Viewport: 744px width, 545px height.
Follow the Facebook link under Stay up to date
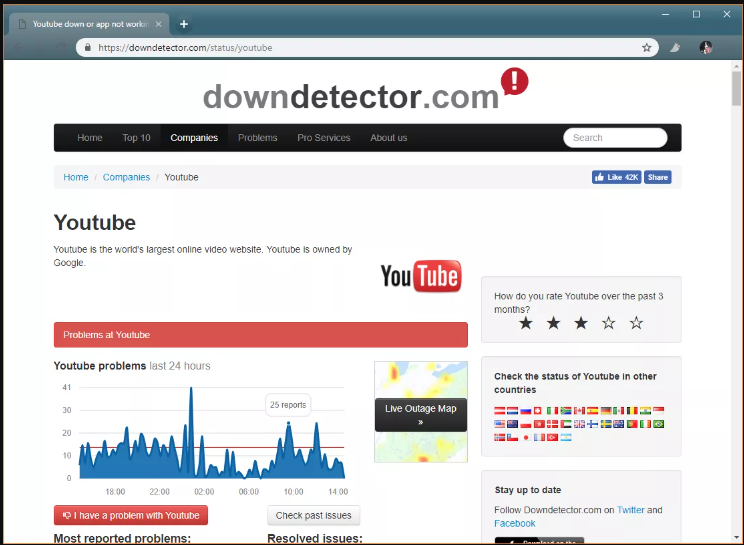(514, 523)
